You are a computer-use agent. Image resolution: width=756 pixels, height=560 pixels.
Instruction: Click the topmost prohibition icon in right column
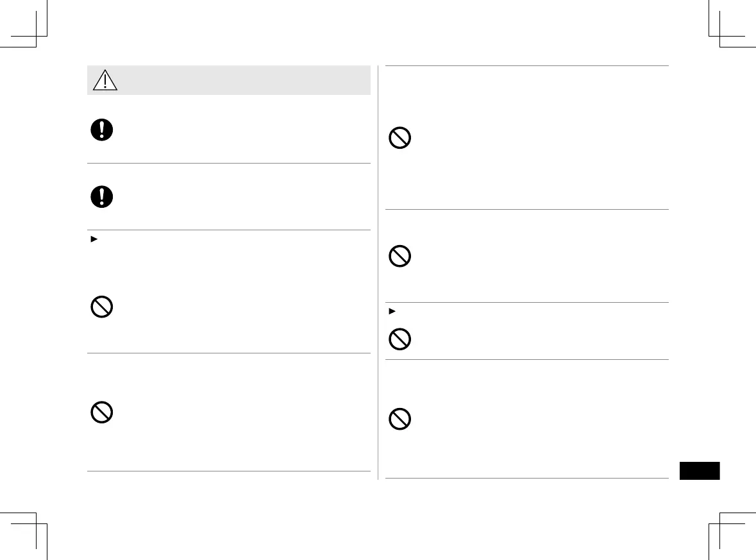click(400, 139)
